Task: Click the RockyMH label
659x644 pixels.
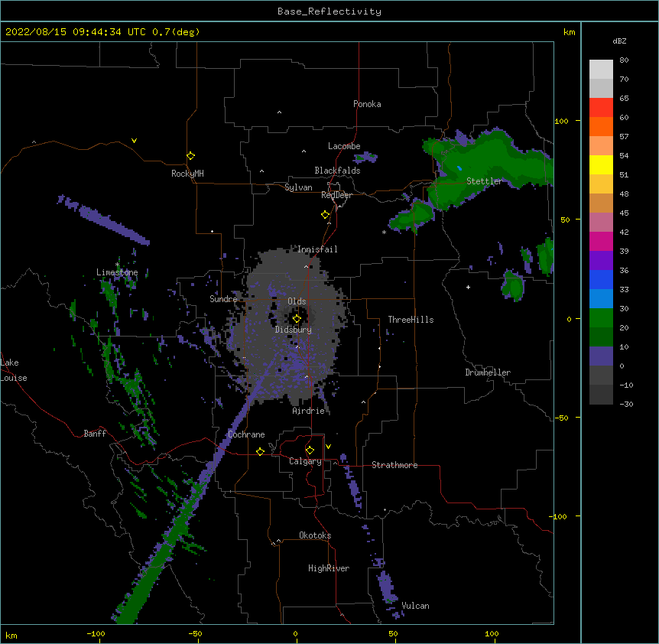Action: [187, 173]
